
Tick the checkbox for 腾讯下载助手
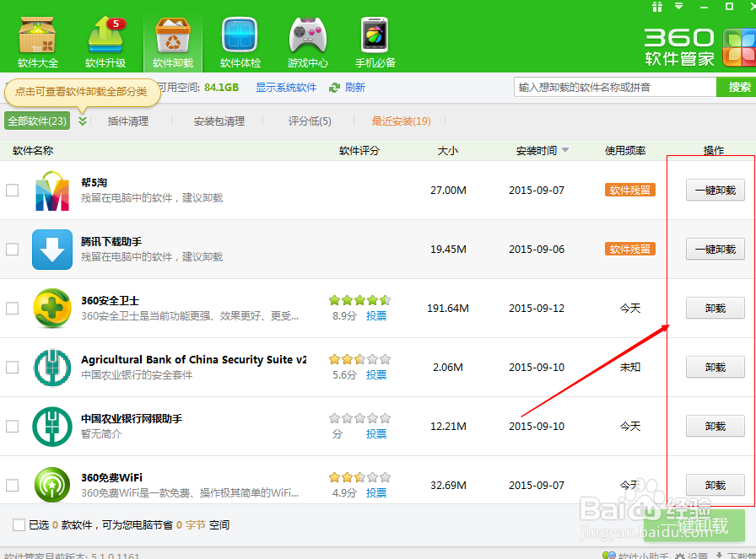click(x=12, y=249)
